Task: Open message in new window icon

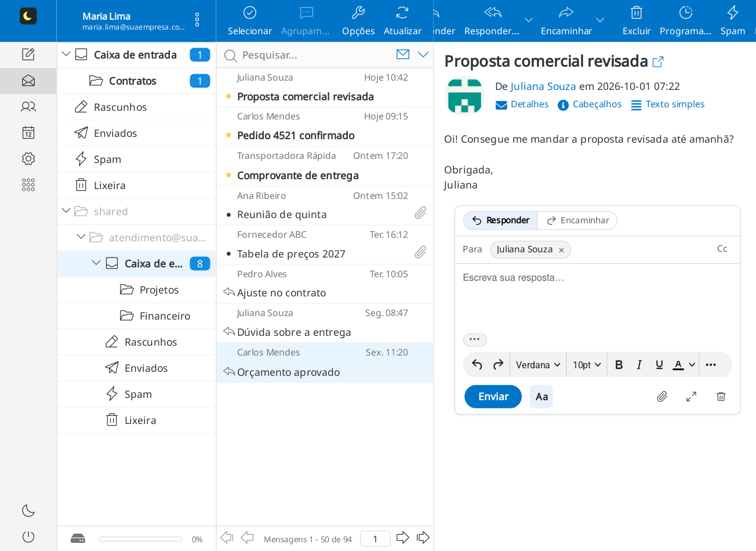Action: [x=658, y=61]
